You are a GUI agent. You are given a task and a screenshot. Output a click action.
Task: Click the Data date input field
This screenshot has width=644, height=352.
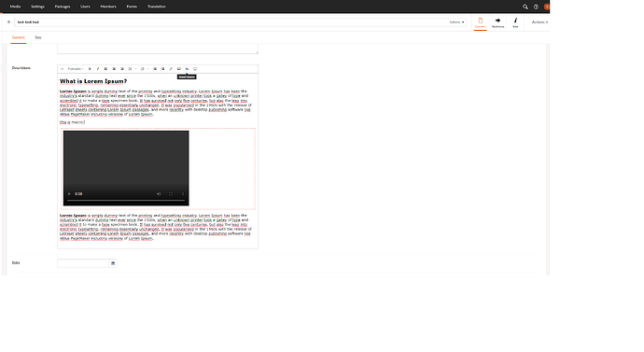point(83,263)
